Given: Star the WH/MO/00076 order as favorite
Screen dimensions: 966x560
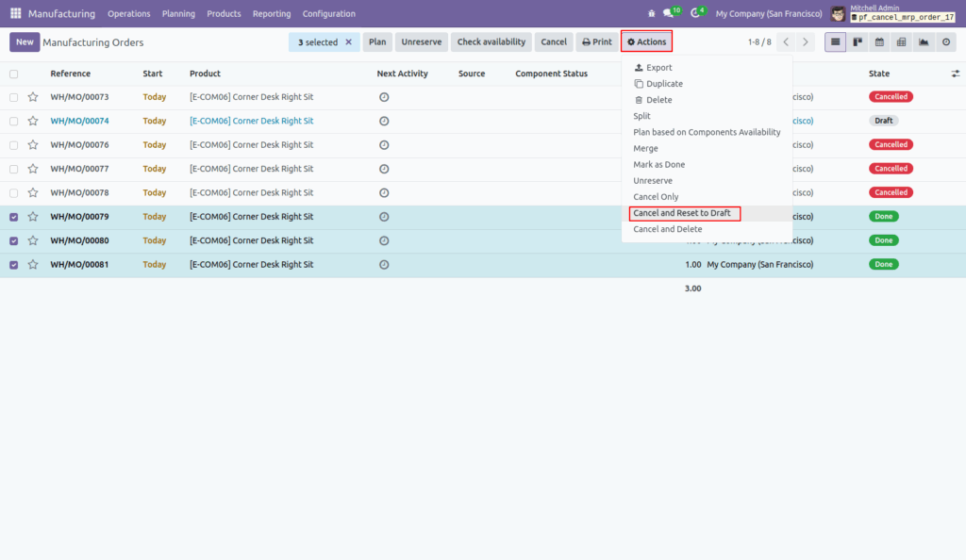Looking at the screenshot, I should click(x=33, y=144).
